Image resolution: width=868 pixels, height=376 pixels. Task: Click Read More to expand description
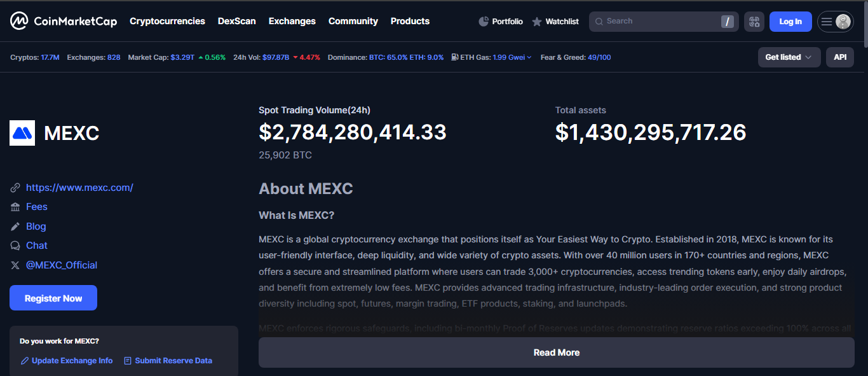point(557,352)
